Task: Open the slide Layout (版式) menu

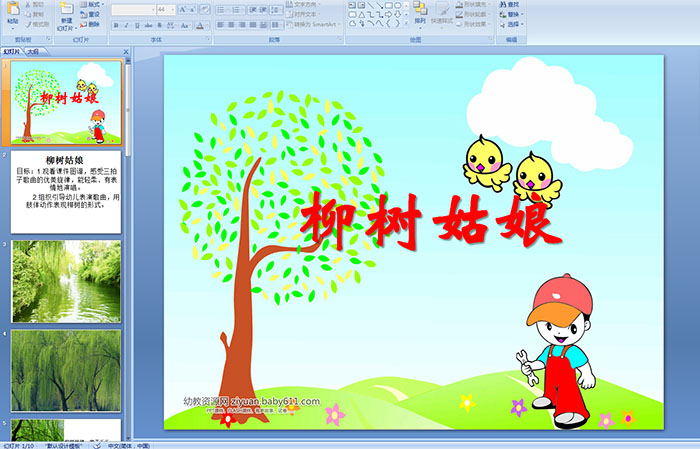Action: click(92, 4)
